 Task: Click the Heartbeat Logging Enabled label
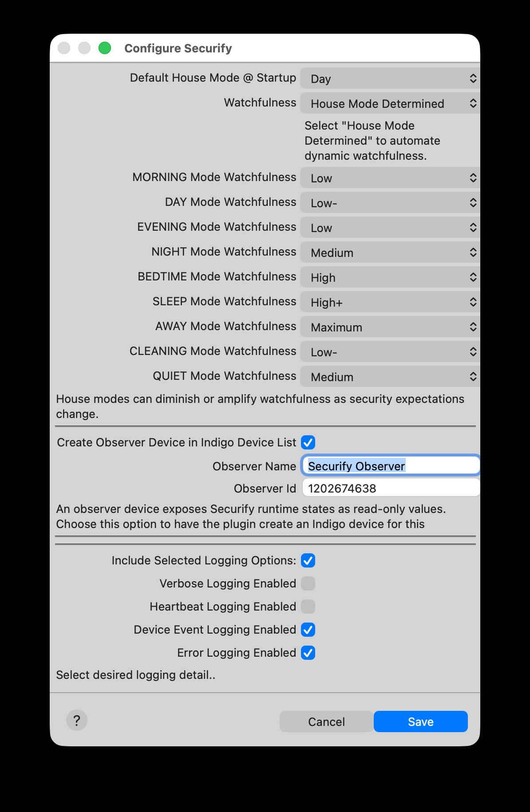pos(223,607)
